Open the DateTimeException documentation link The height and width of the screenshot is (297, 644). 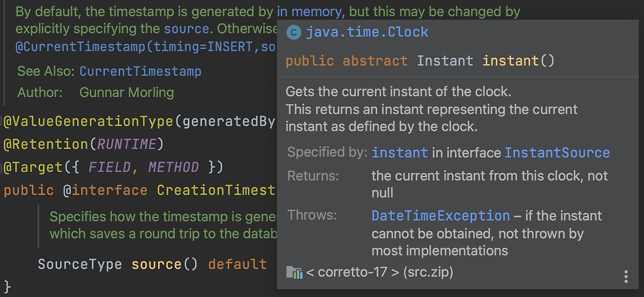(x=440, y=215)
